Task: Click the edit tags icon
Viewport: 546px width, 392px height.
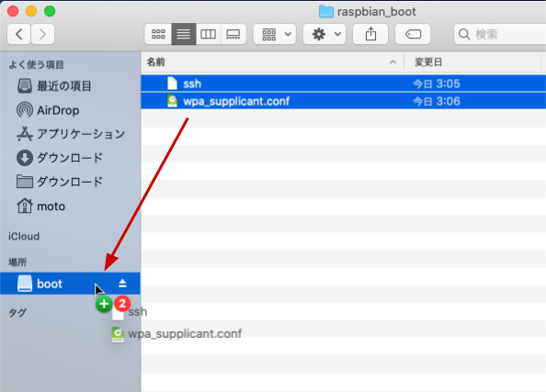Action: (x=413, y=34)
